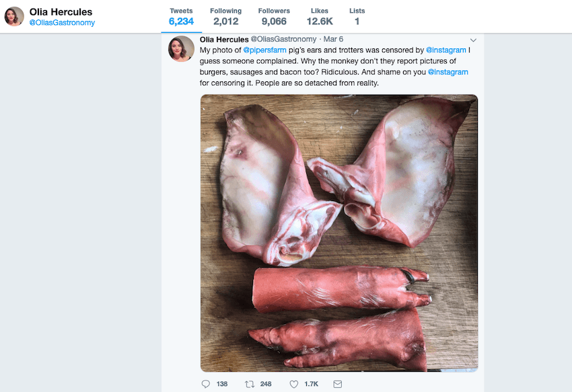Click the envelope direct message icon
This screenshot has width=572, height=392.
click(x=338, y=384)
